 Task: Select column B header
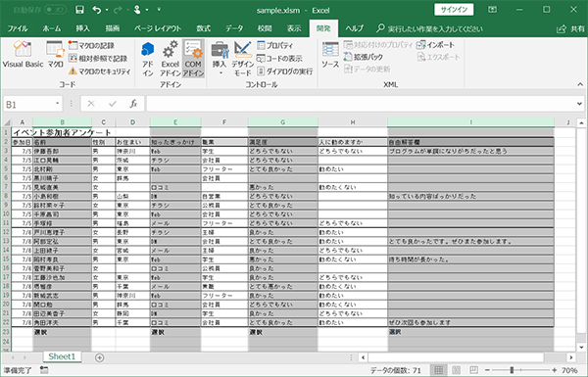[x=63, y=122]
